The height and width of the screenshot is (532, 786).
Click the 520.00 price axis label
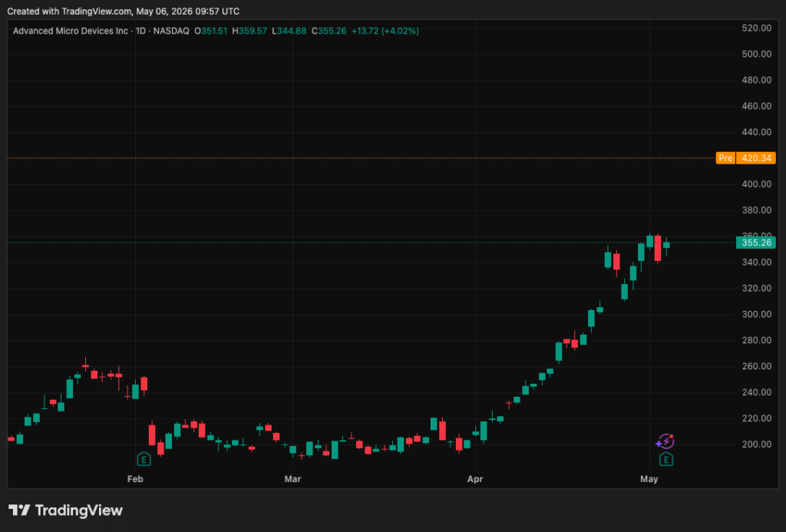tap(756, 28)
